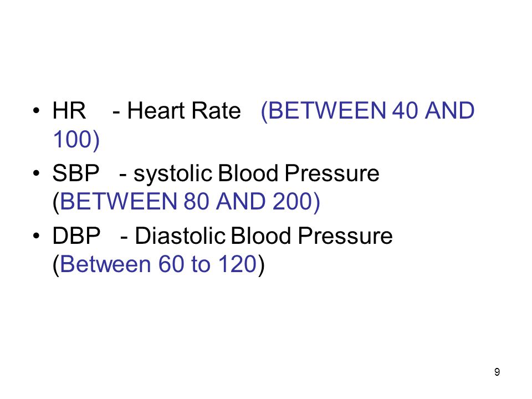This screenshot has width=532, height=399.
Task: Click the slide number 9
Action: (497, 372)
